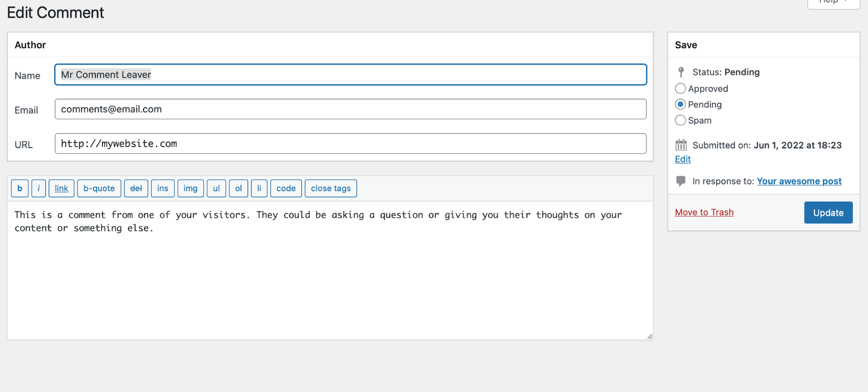The image size is (868, 392).
Task: Select the Pending status radio button
Action: tap(680, 104)
